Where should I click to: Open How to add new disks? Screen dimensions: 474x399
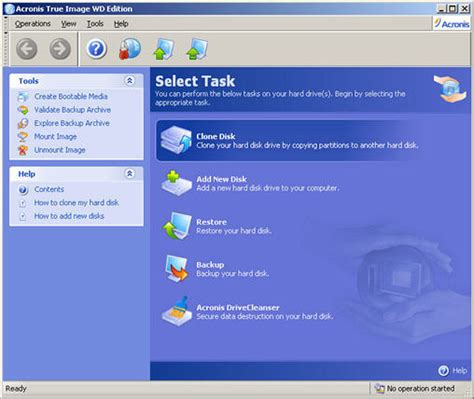pos(69,216)
